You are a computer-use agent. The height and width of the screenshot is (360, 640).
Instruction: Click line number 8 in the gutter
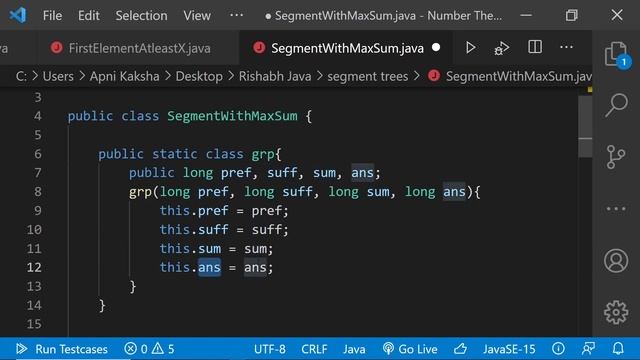point(38,192)
